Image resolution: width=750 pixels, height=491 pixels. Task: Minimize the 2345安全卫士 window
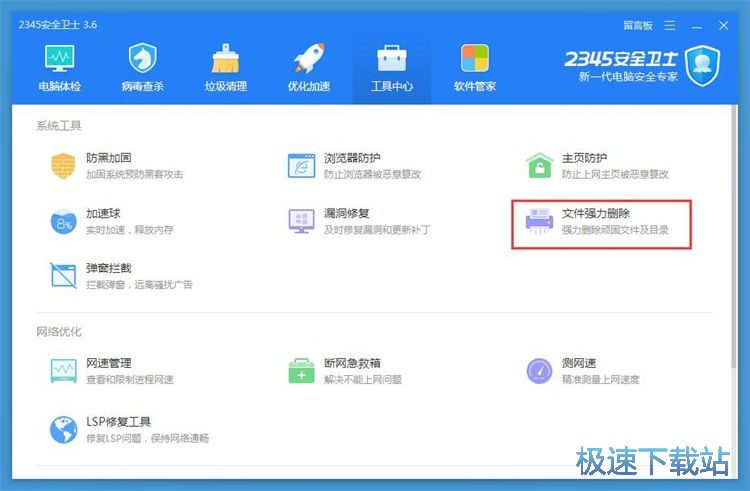(697, 26)
